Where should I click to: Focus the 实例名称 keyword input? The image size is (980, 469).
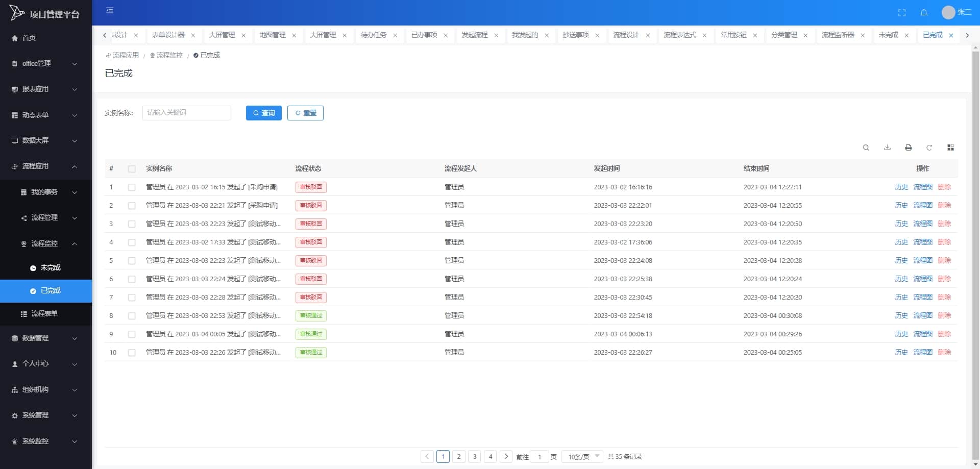187,113
